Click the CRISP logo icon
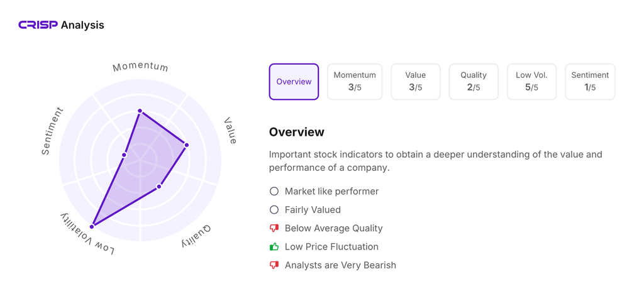The image size is (644, 296). point(38,25)
